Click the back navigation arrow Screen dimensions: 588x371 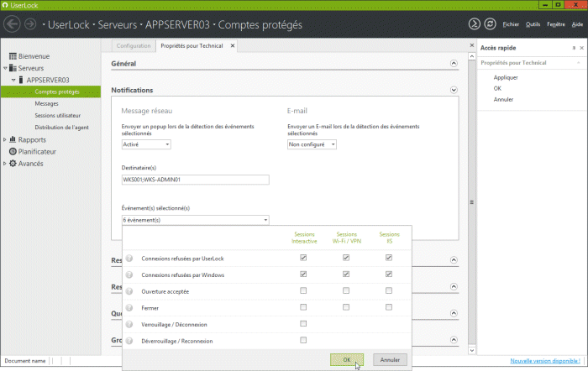coord(12,24)
